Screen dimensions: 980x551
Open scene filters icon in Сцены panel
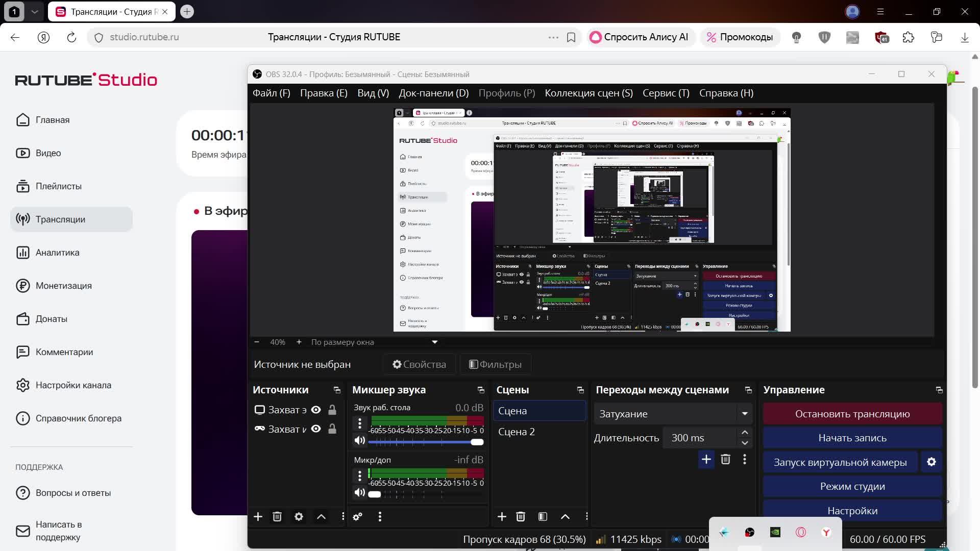543,517
